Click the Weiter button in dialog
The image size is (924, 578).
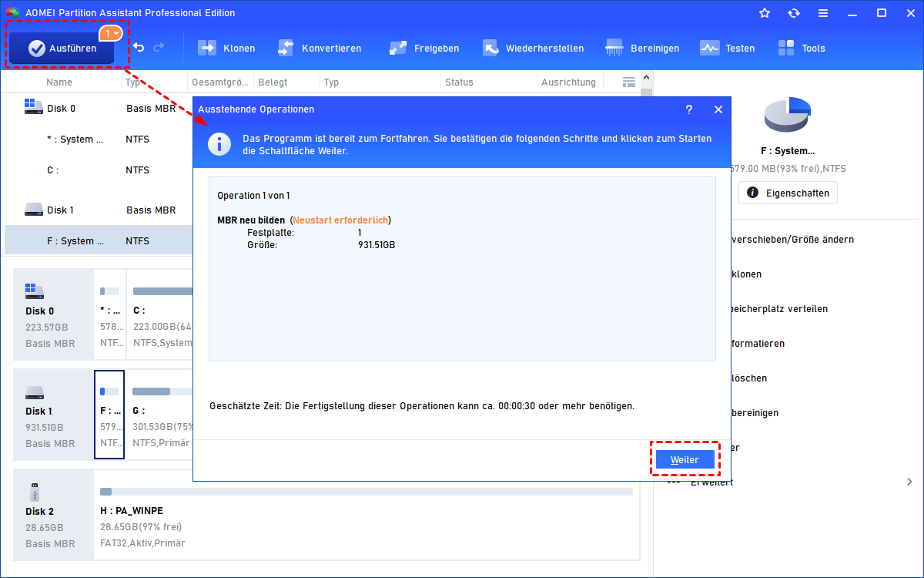[x=685, y=459]
